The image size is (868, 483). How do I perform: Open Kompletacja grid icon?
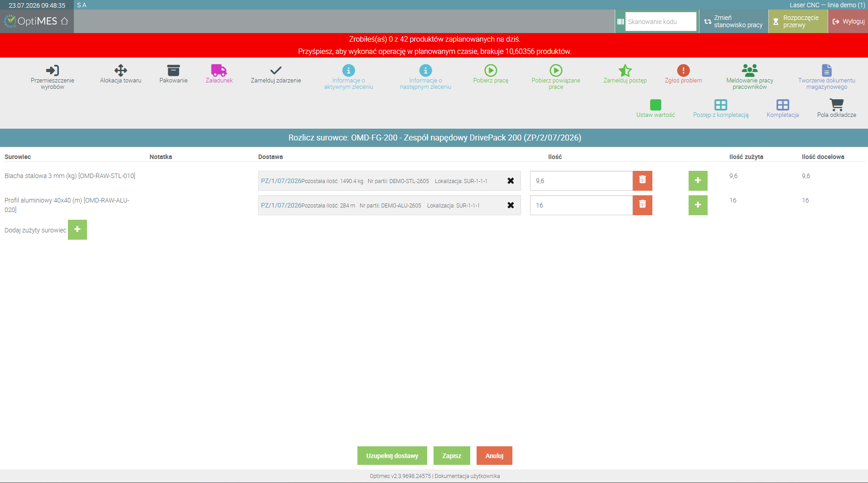pos(783,105)
